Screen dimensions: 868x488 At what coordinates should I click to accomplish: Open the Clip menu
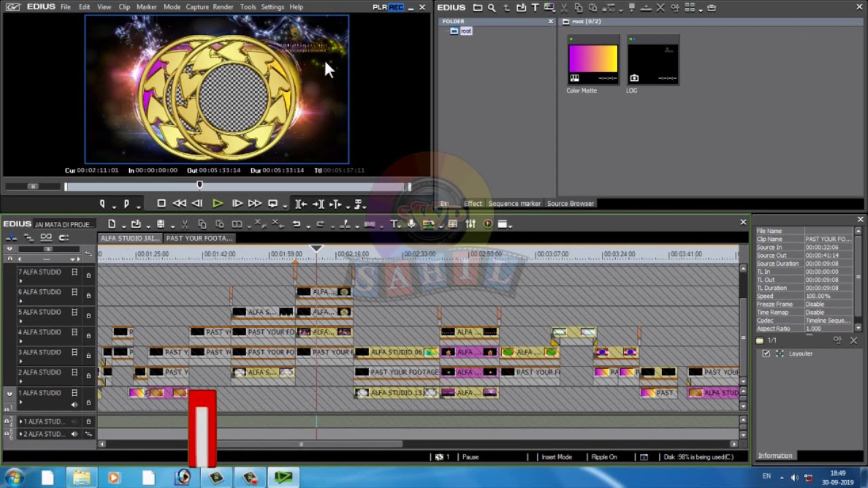pos(124,7)
